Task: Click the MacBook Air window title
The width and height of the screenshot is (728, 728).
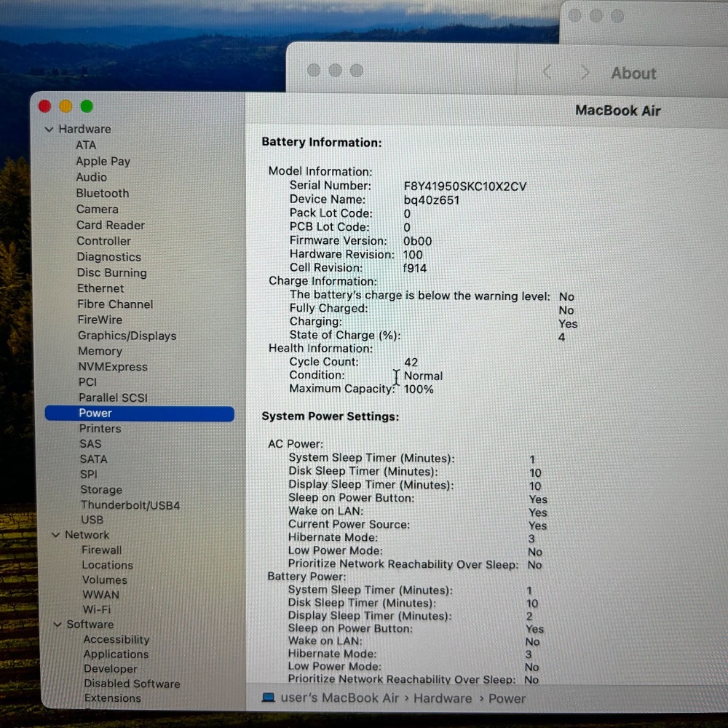Action: 617,111
